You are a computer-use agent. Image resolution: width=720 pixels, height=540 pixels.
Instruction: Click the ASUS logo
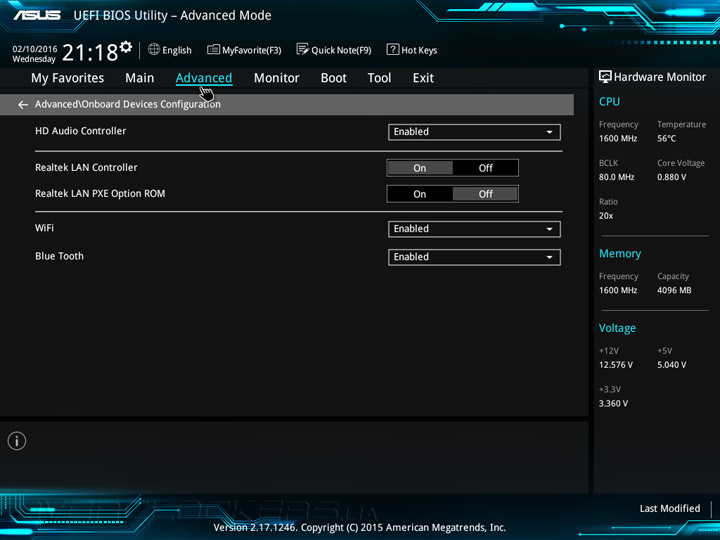click(x=37, y=15)
